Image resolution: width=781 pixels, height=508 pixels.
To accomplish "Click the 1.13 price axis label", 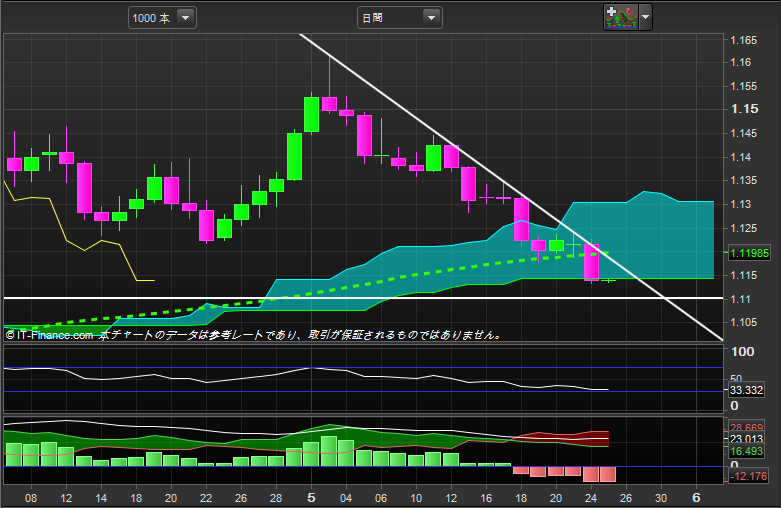I will click(741, 204).
